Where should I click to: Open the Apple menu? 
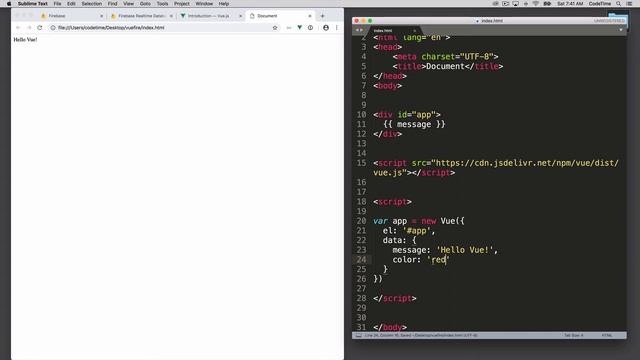9,4
